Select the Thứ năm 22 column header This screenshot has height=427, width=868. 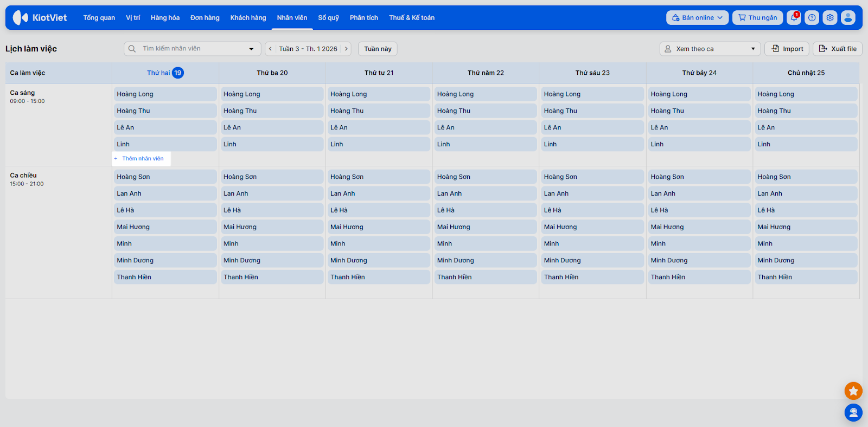[x=486, y=73]
